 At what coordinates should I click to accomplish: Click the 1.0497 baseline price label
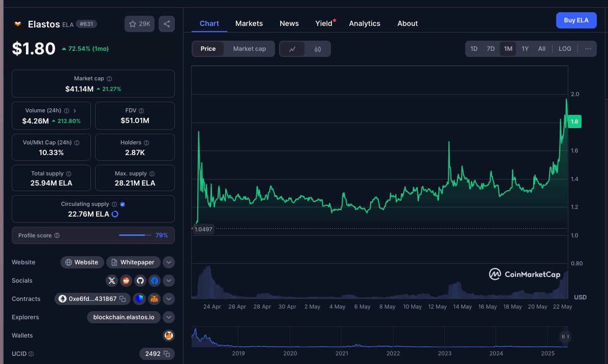coord(203,229)
